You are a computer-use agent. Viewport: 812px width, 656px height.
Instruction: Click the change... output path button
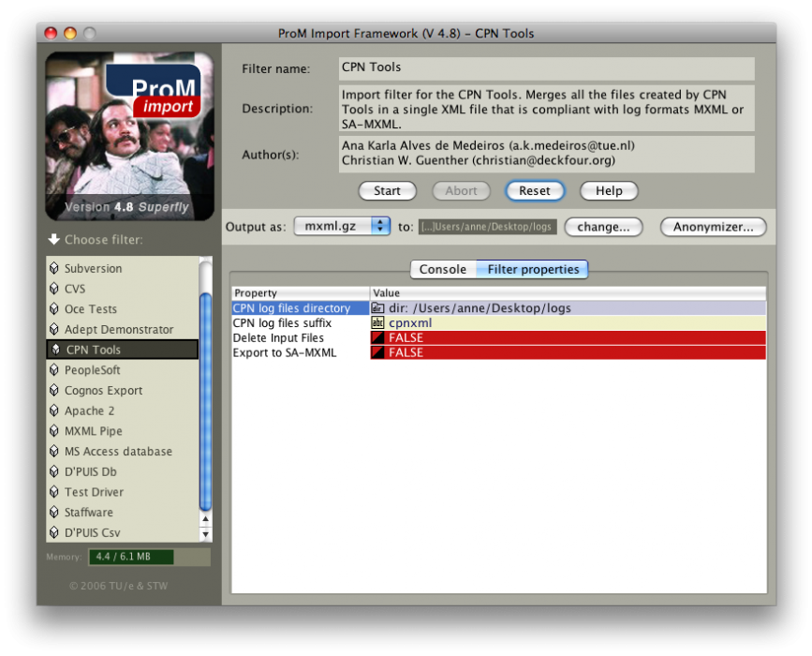pyautogui.click(x=609, y=227)
